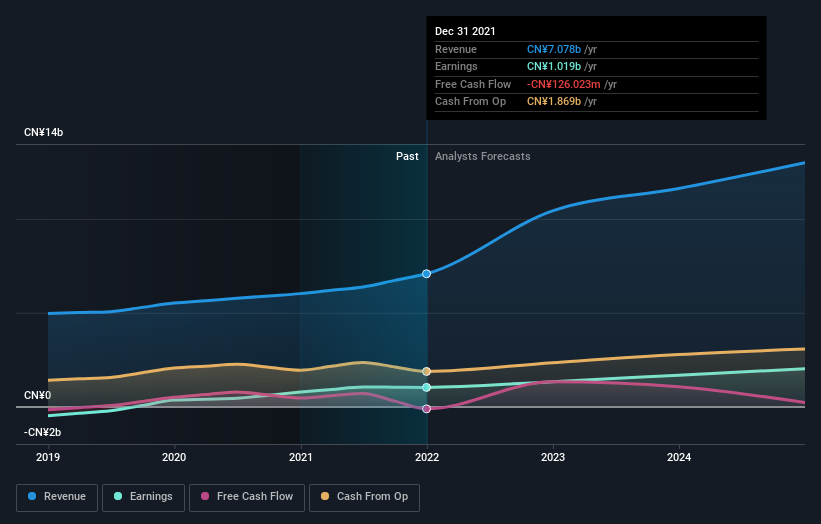Click the 2021 x-axis label
Screen dimensions: 821x524
click(x=301, y=458)
